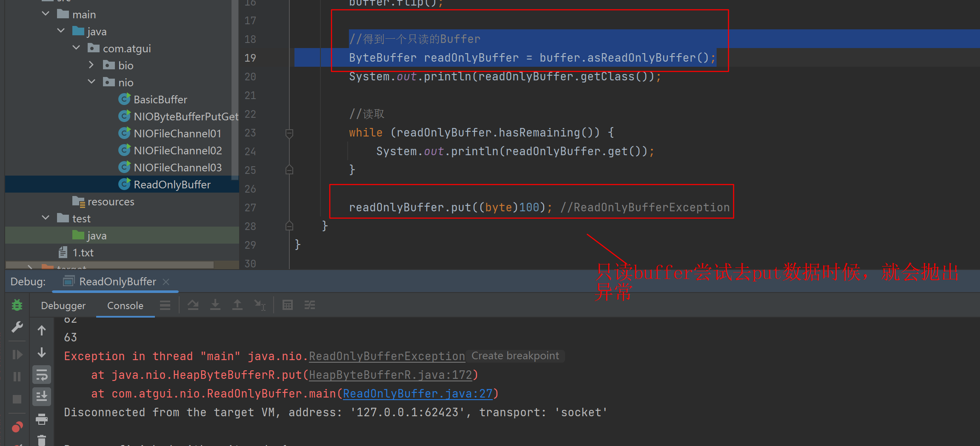Click the Step Into icon
The image size is (980, 446).
(x=215, y=305)
